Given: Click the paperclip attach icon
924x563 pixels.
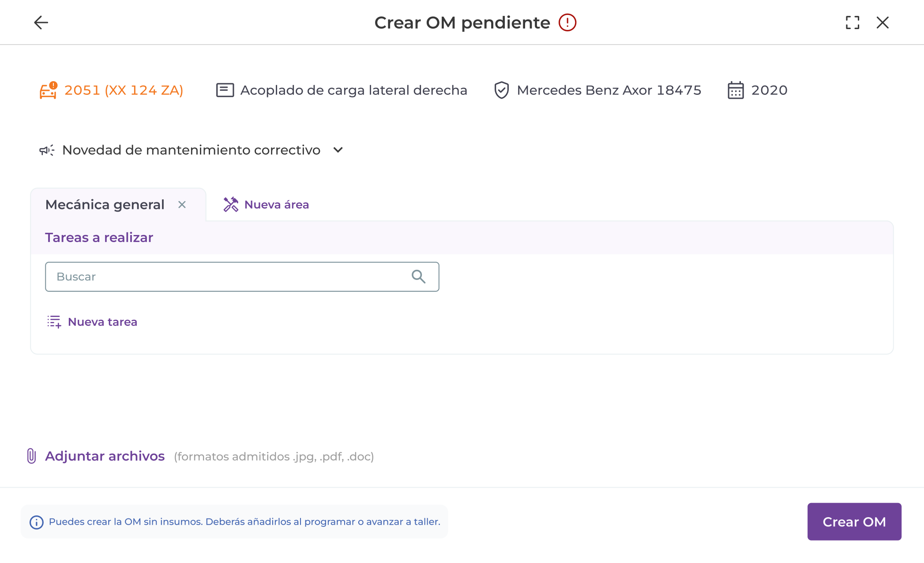Looking at the screenshot, I should pyautogui.click(x=31, y=456).
